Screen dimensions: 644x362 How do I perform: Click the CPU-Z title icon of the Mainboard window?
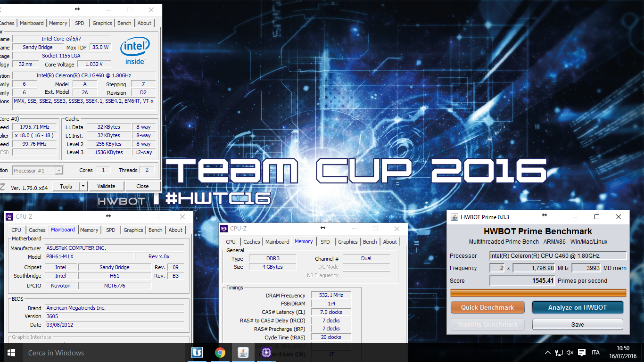click(x=10, y=217)
